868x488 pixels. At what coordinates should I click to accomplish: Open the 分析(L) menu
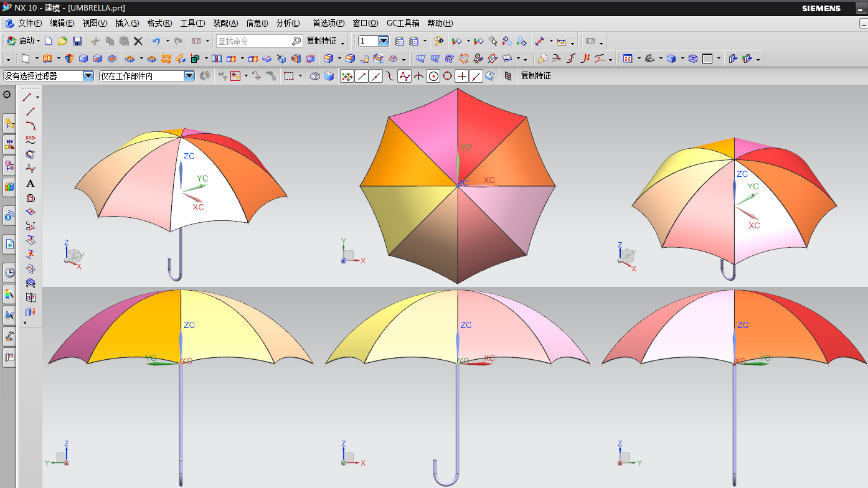coord(288,23)
